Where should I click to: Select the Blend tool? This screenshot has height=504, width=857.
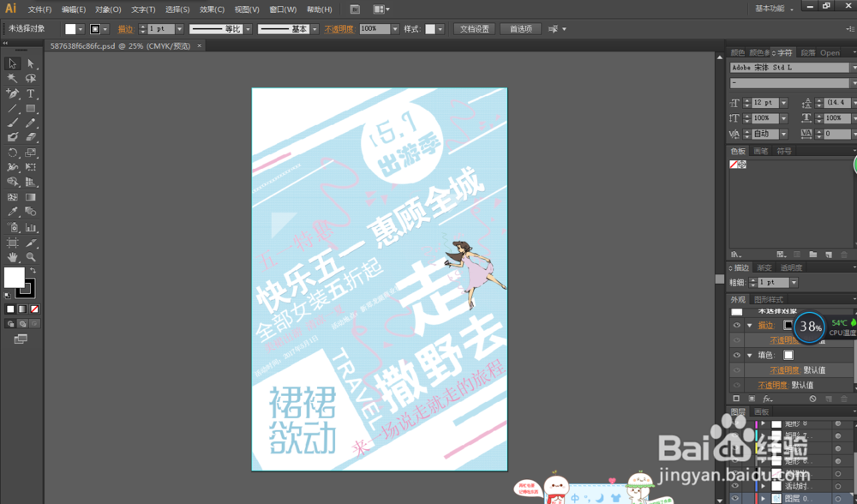(x=31, y=212)
